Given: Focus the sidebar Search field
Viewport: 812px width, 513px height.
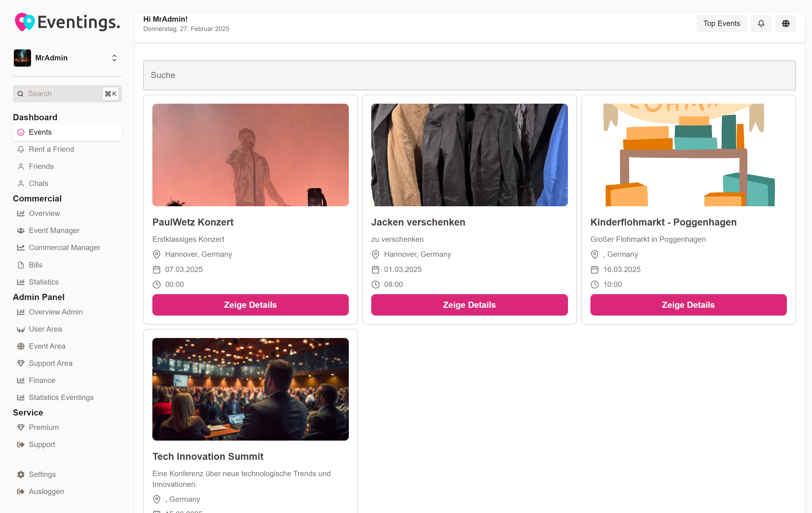Looking at the screenshot, I should coord(67,94).
